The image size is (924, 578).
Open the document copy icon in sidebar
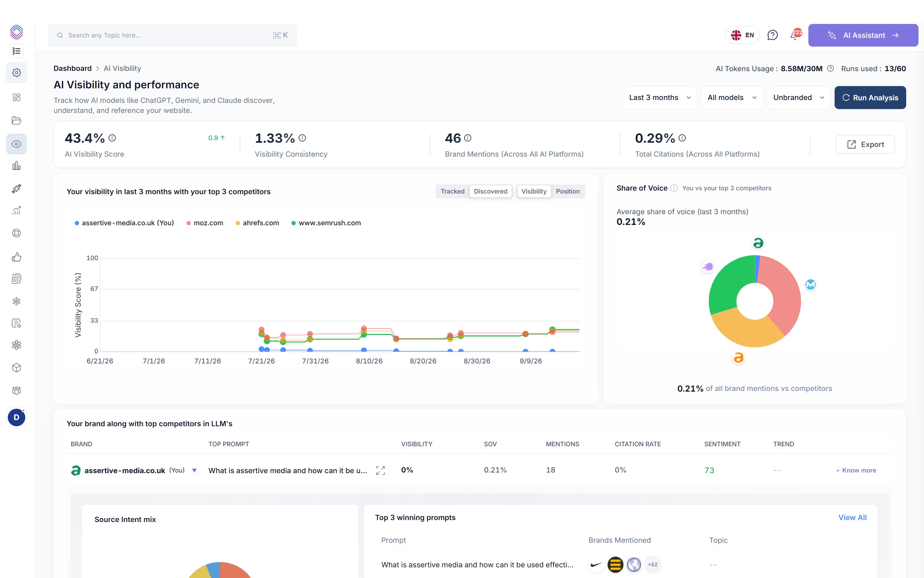(x=17, y=279)
